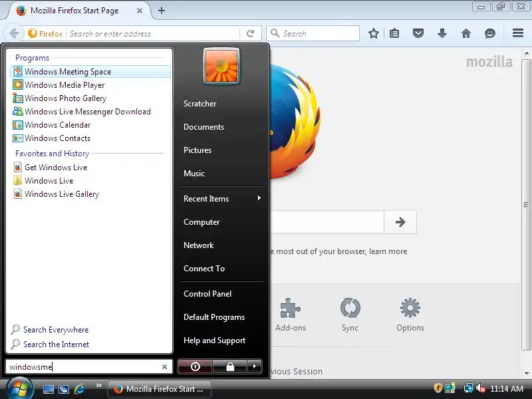
Task: Open Default Programs
Action: coord(214,317)
